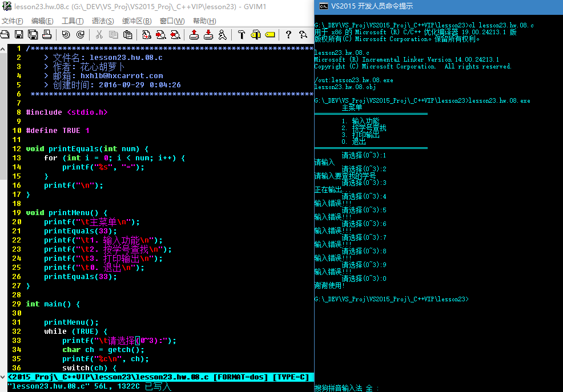Image resolution: width=563 pixels, height=392 pixels.
Task: Open the 帮助(H) menu
Action: point(204,21)
